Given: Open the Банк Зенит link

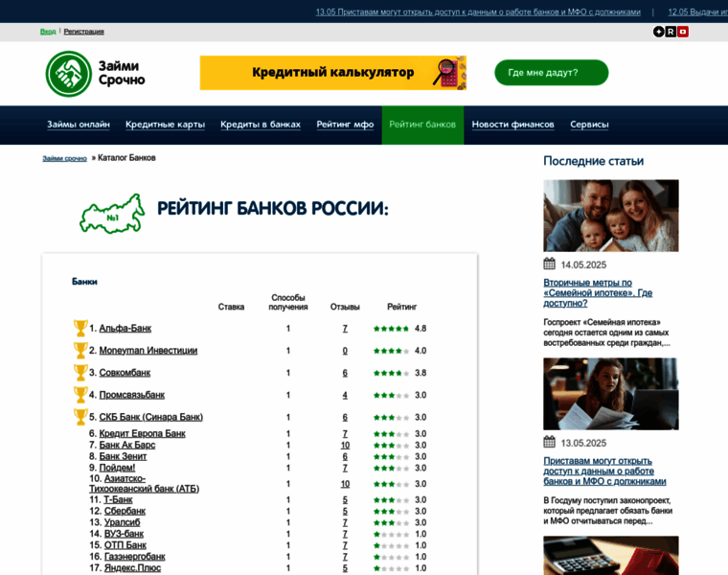Looking at the screenshot, I should [123, 456].
